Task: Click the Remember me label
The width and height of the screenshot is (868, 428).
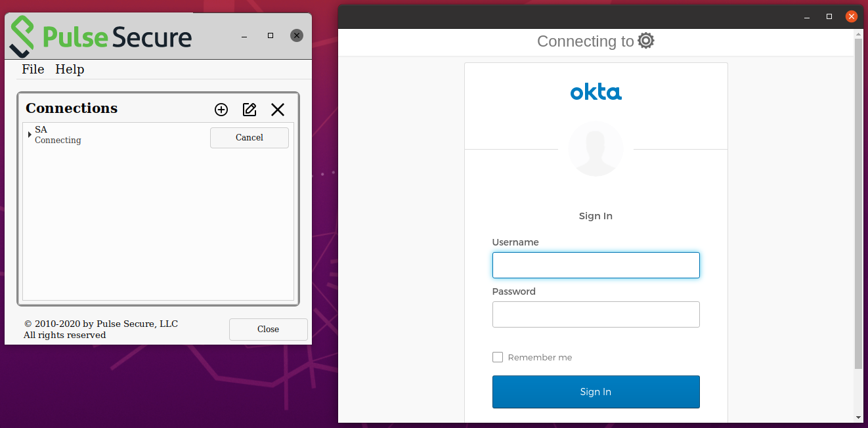Action: click(540, 358)
